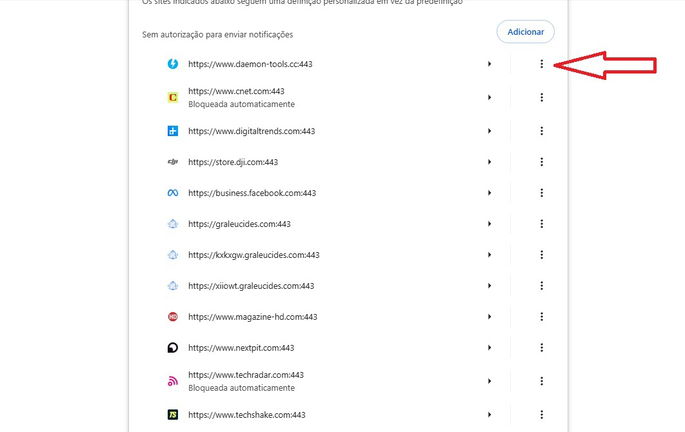Expand details arrow for graleucides.com
This screenshot has width=685, height=432.
(x=490, y=224)
